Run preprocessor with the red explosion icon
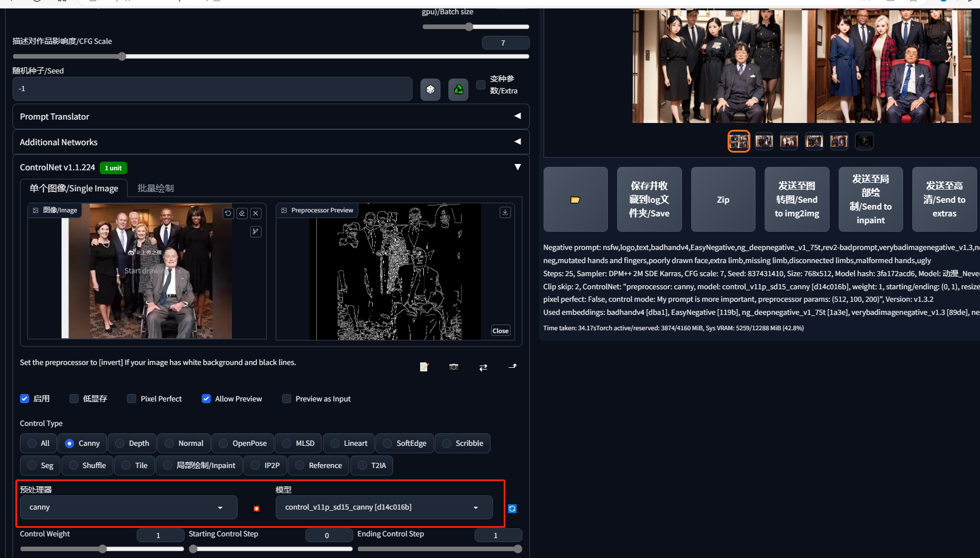 point(256,508)
